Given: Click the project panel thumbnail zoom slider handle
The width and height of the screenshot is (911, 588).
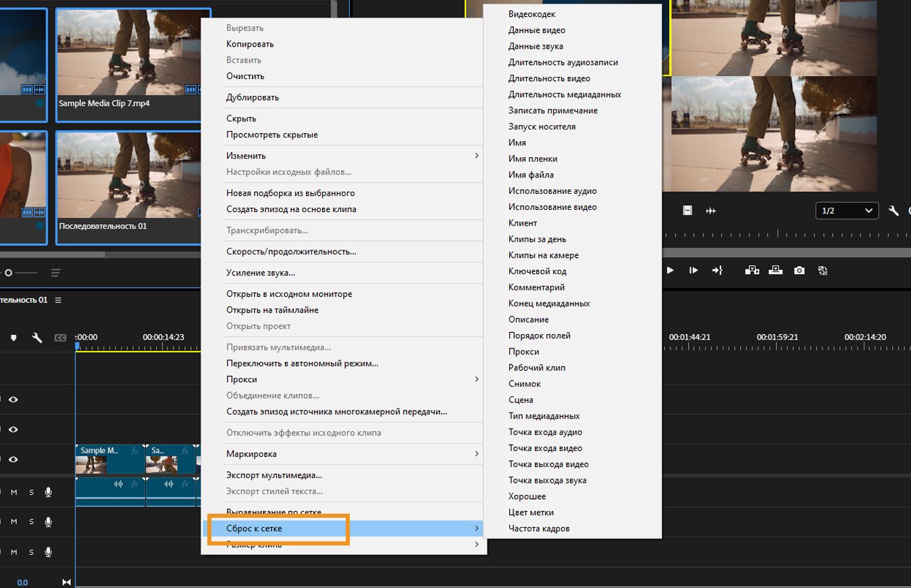Looking at the screenshot, I should coord(8,273).
